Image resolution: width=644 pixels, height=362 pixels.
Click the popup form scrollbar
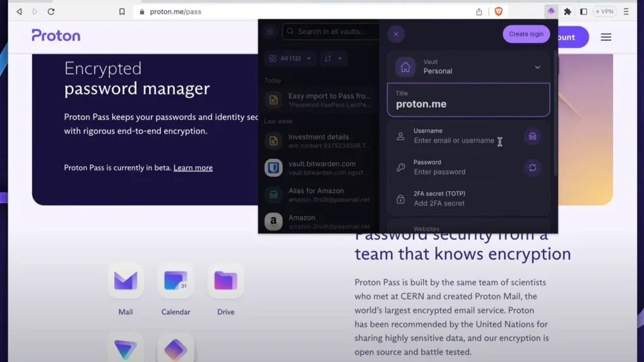[556, 115]
